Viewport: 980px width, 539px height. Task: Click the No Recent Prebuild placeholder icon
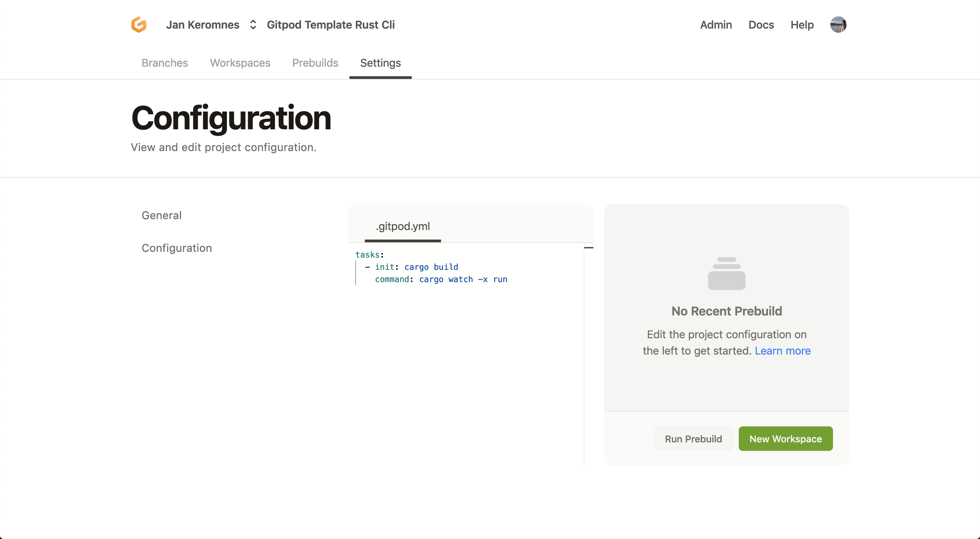[726, 274]
